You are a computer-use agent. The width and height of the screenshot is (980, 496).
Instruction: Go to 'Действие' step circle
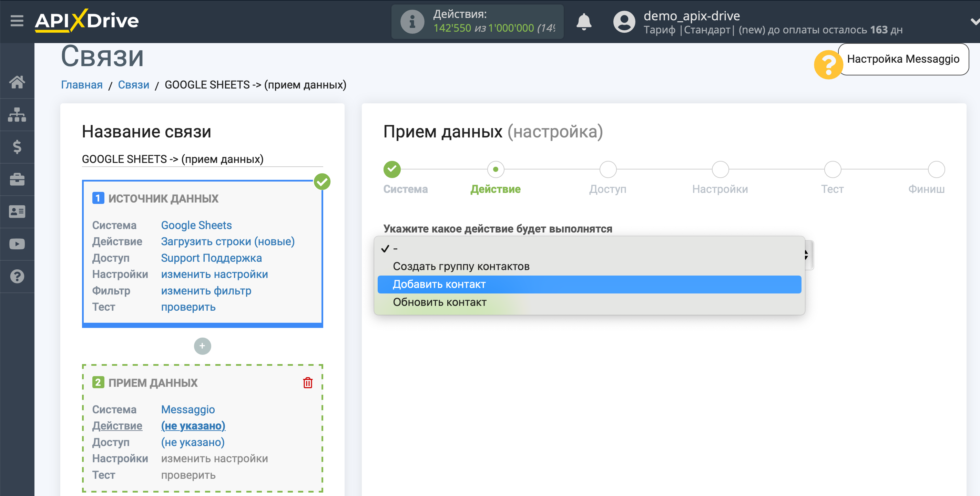495,169
